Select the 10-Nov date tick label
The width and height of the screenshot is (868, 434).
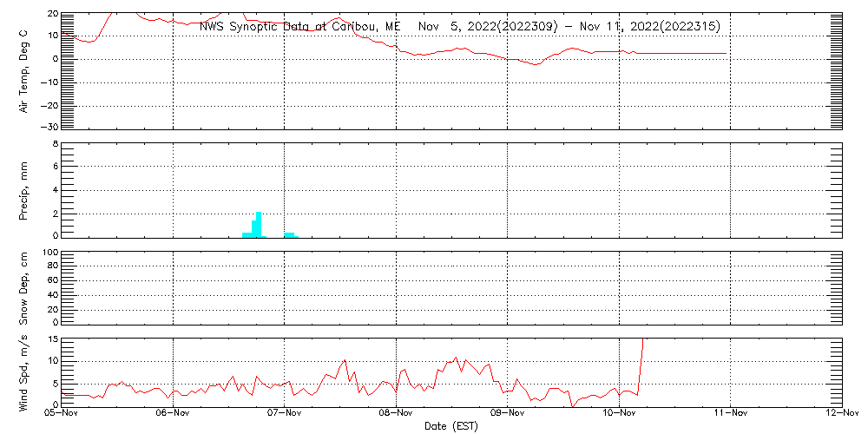(x=619, y=414)
